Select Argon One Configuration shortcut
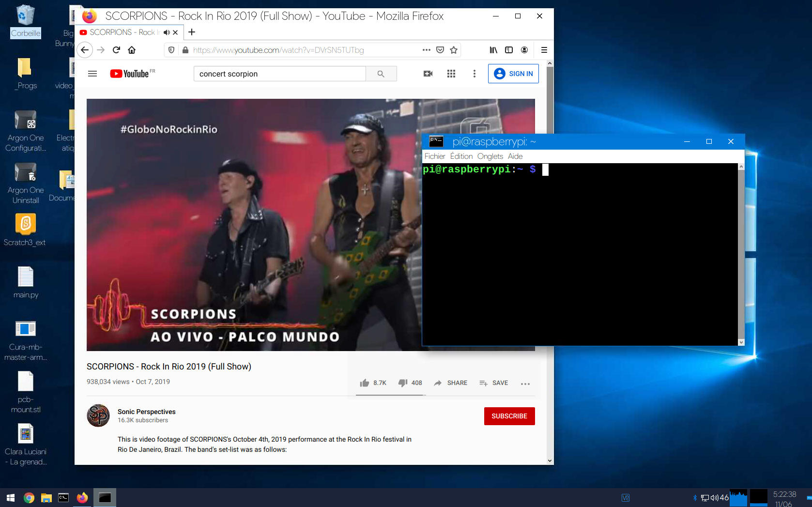 pos(26,131)
